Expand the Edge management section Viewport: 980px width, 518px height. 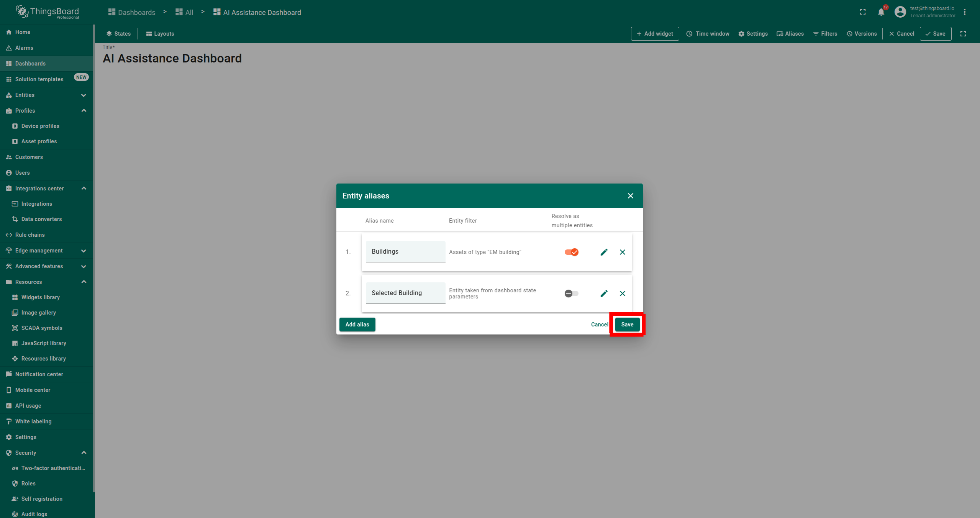[x=84, y=251]
